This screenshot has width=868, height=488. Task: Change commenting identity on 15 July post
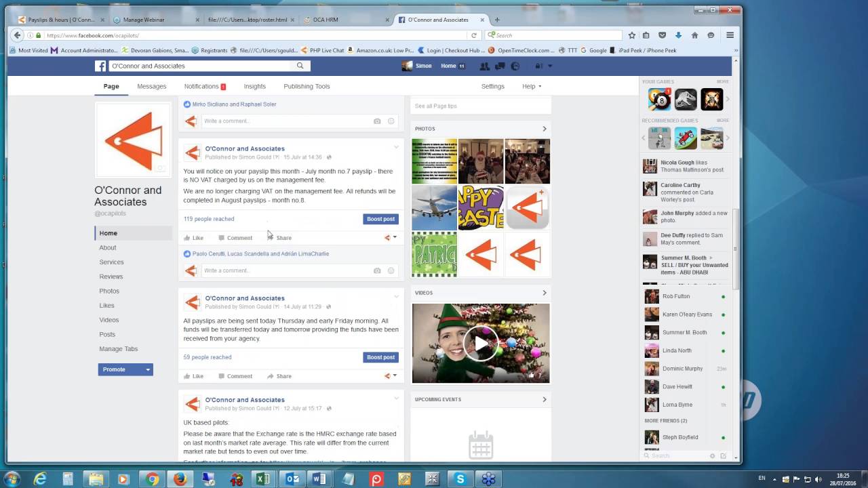point(390,237)
